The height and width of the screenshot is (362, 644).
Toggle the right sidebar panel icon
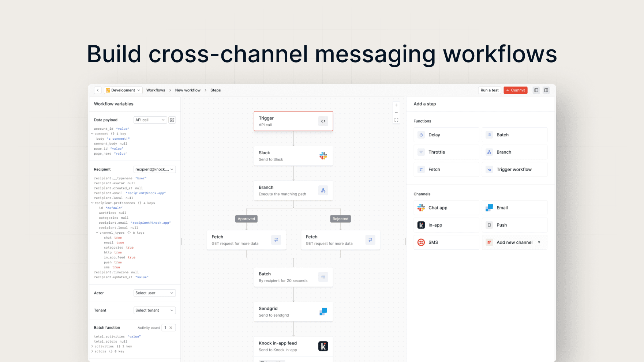[x=546, y=90]
